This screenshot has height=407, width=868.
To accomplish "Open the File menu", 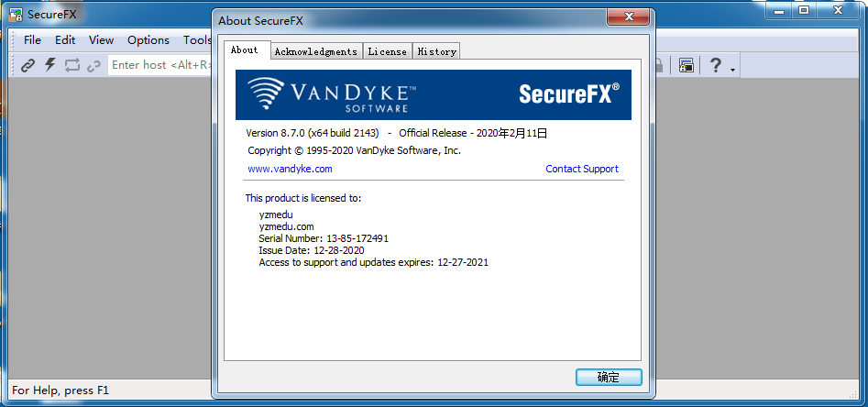I will (x=32, y=39).
